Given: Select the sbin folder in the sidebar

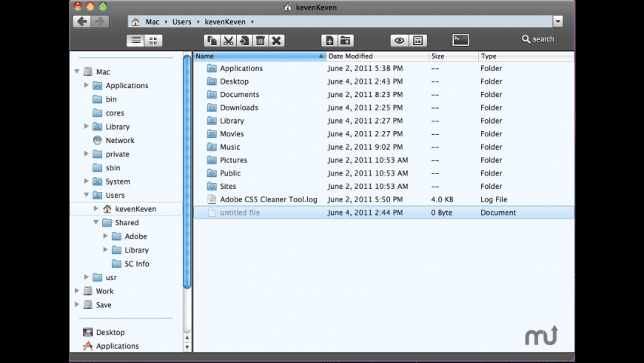Looking at the screenshot, I should point(107,167).
